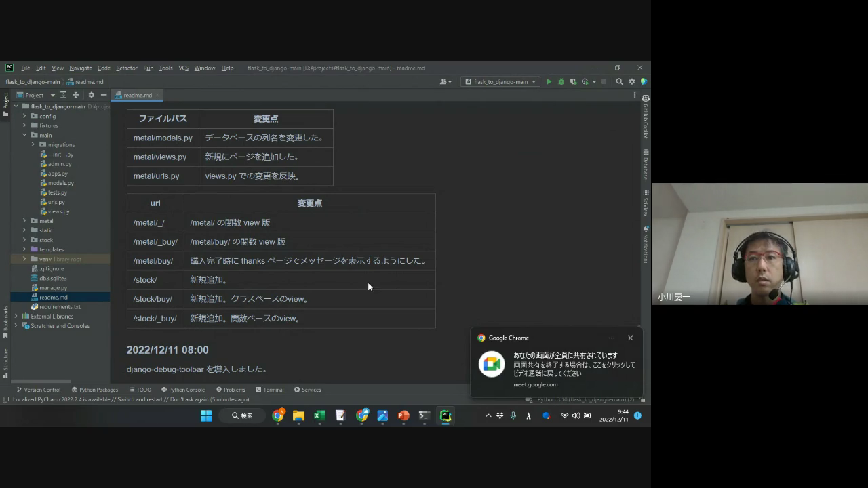Open the Refactor menu

126,68
